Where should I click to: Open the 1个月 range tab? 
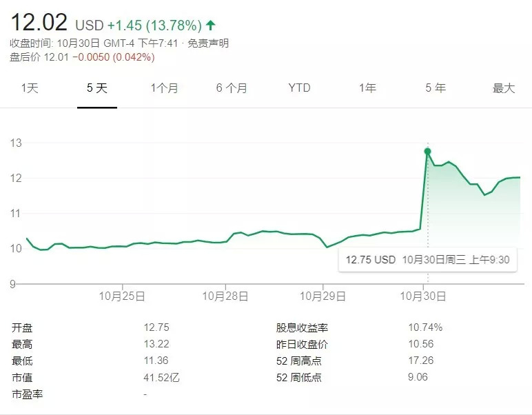click(164, 88)
